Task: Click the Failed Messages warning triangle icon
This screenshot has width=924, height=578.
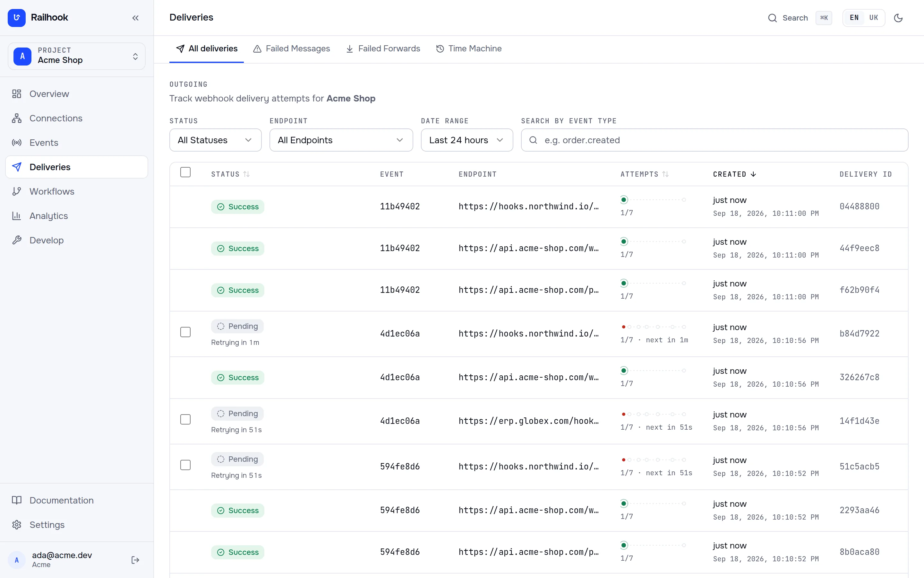Action: point(257,49)
